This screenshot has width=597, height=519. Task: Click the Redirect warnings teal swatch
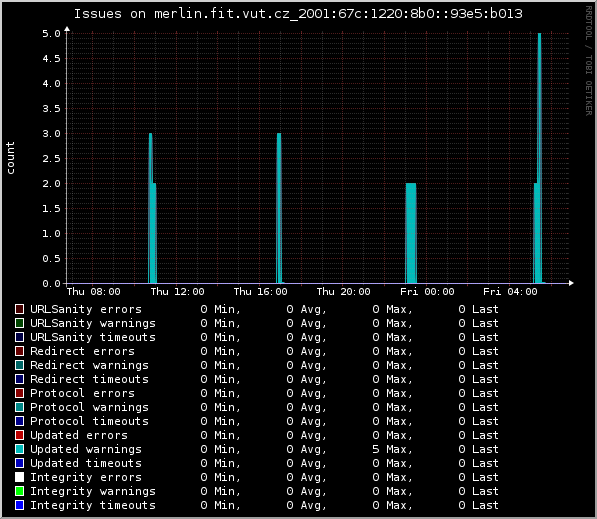[19, 365]
